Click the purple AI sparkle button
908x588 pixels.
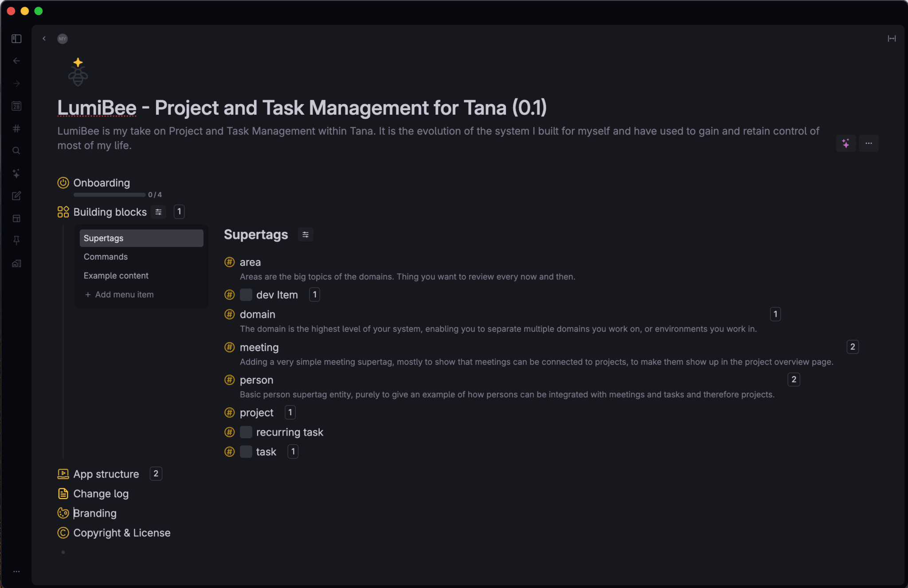coord(845,143)
